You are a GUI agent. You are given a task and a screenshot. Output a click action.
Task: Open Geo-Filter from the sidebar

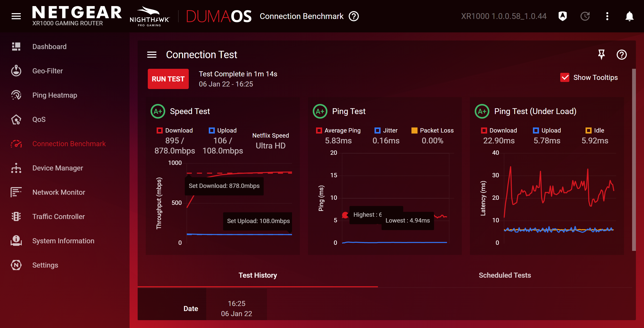(47, 71)
